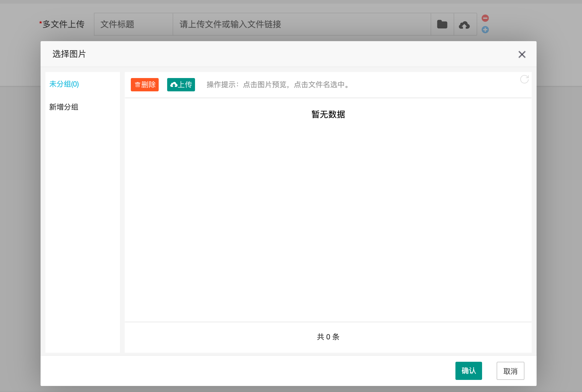The width and height of the screenshot is (582, 392).
Task: Click the cloud upload icon beside file link
Action: tap(465, 24)
